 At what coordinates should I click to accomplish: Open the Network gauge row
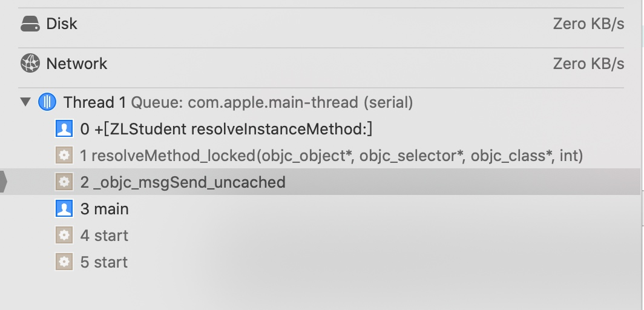click(x=321, y=64)
